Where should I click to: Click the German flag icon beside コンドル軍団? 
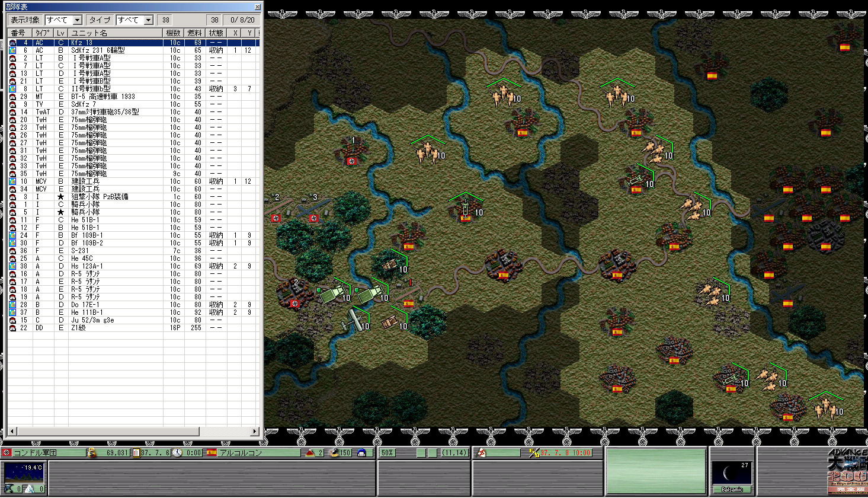coord(7,452)
